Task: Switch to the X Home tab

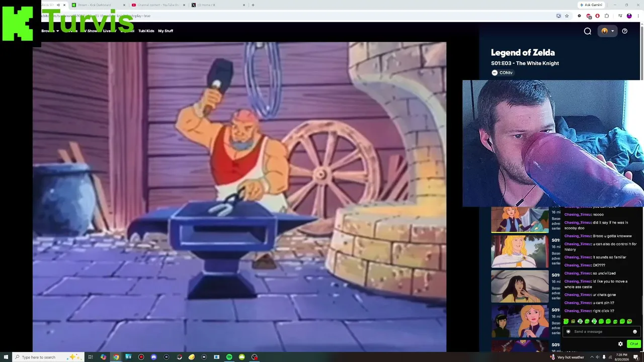Action: click(218, 5)
